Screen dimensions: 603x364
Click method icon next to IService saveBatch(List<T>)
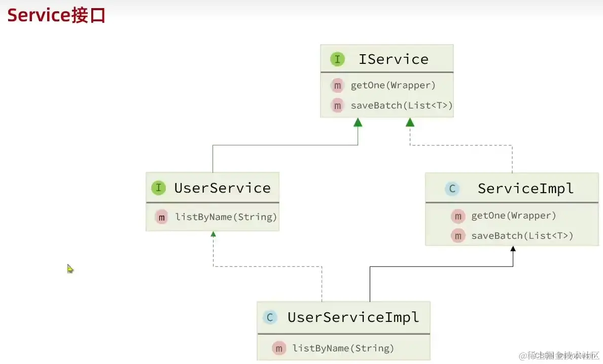pyautogui.click(x=337, y=105)
